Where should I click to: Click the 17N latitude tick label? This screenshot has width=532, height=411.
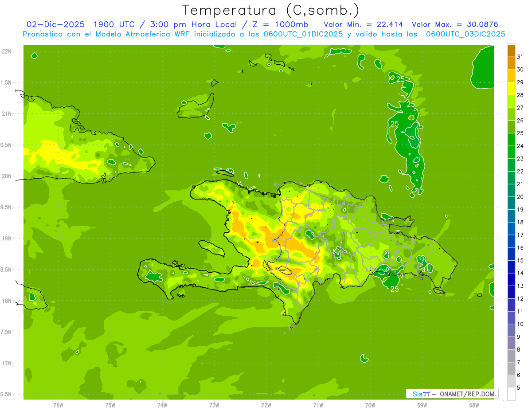tap(7, 363)
